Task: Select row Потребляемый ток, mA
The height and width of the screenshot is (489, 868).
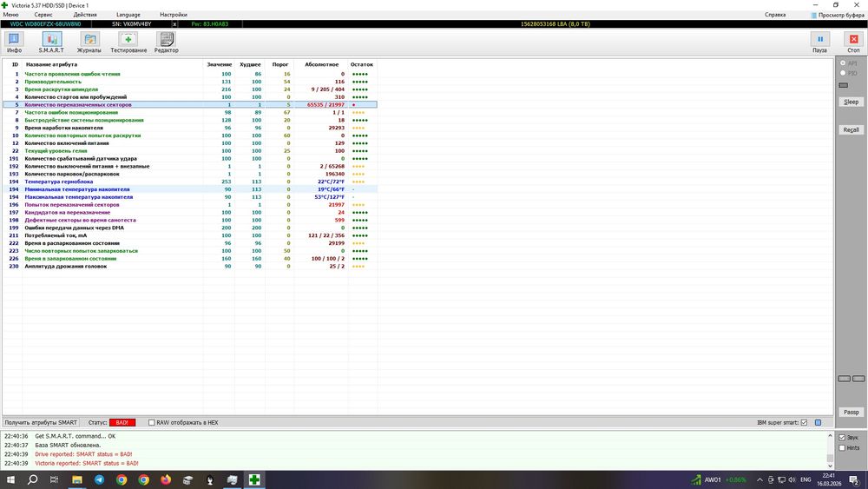Action: [190, 235]
